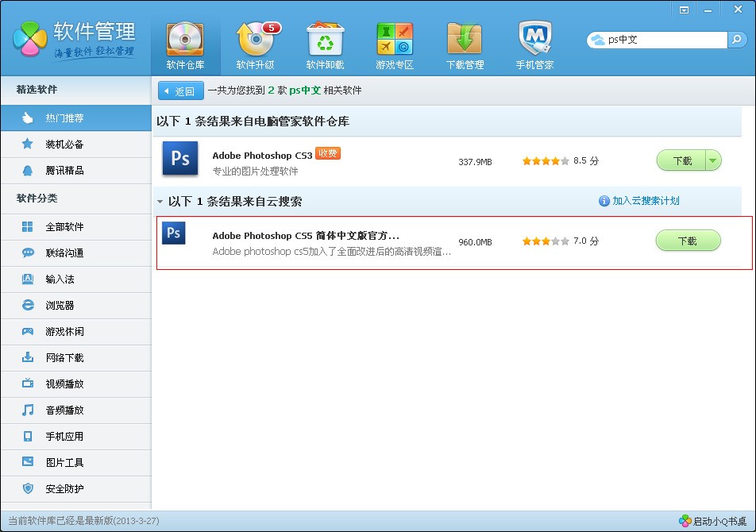This screenshot has width=756, height=532.
Task: Click the Adobe Photoshop CS3 icon
Action: click(179, 159)
